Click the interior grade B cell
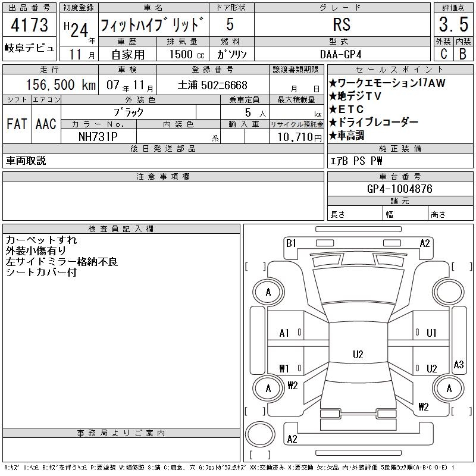Screen dimensions: 476x476 462,54
